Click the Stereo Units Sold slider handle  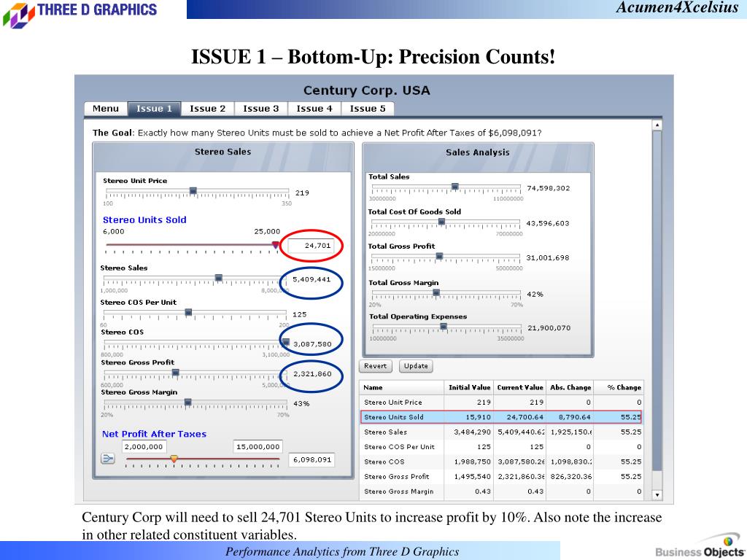click(275, 245)
